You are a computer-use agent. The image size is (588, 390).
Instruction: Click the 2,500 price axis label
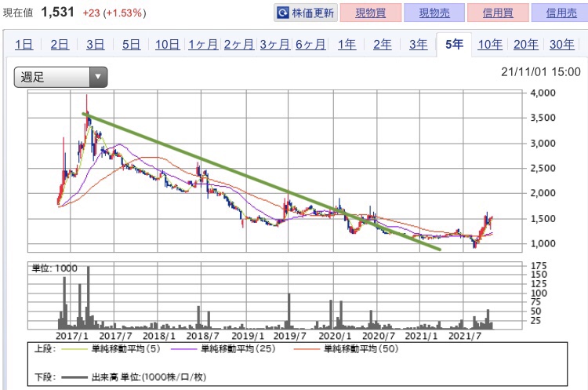coord(543,168)
